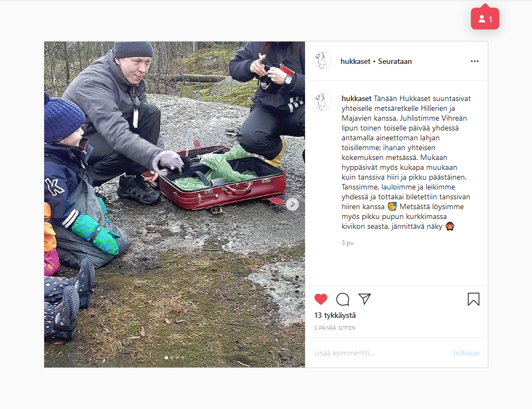
Task: Open hukkaset profile picture in header
Action: [x=322, y=61]
